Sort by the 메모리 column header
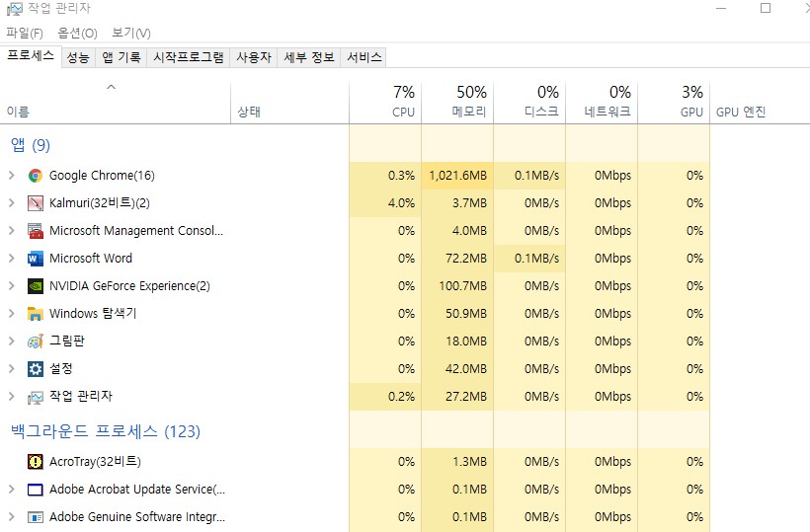810x532 pixels. click(457, 104)
